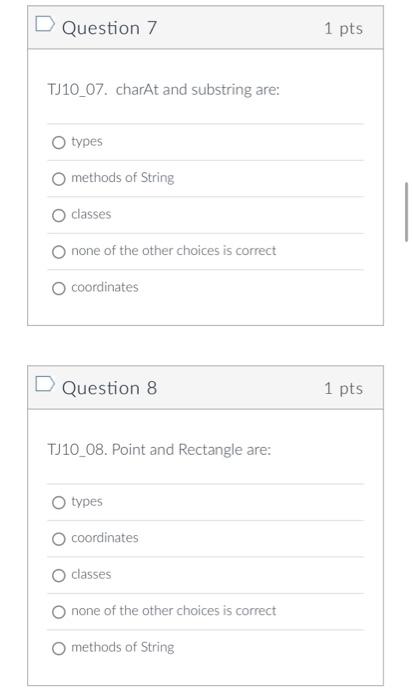The width and height of the screenshot is (412, 700).
Task: Click the 'Point and Rectangle are:' question text
Action: pos(191,450)
